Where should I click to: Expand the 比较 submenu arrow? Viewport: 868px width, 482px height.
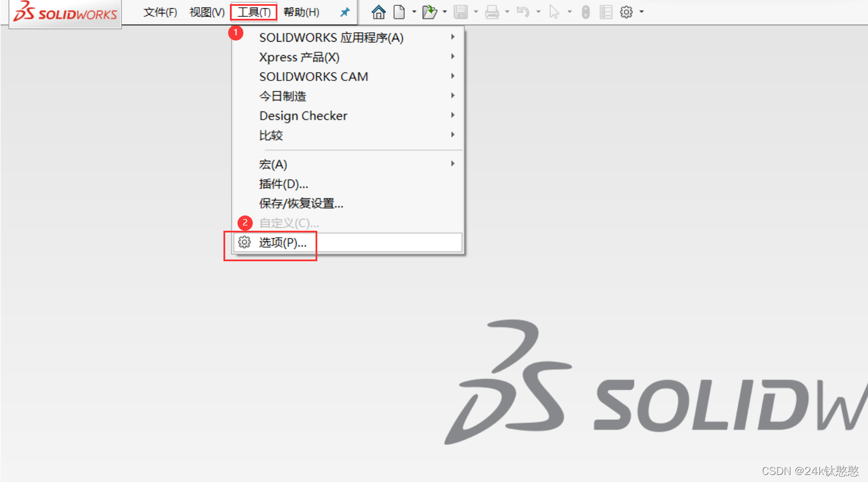[x=453, y=134]
